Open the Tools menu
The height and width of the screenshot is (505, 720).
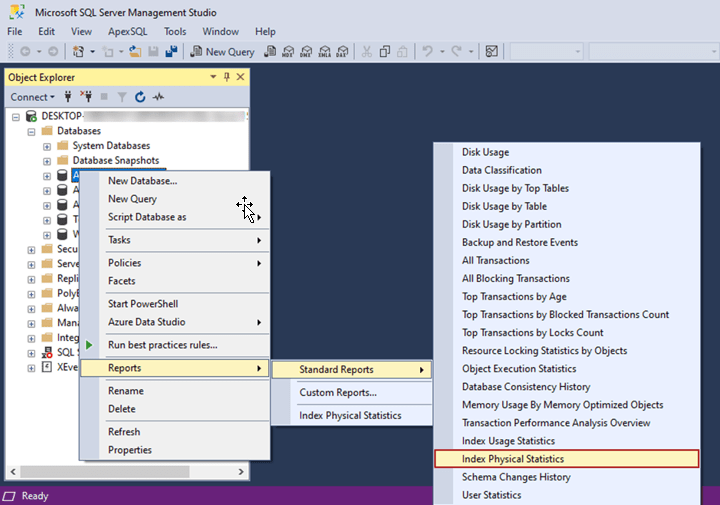click(175, 32)
